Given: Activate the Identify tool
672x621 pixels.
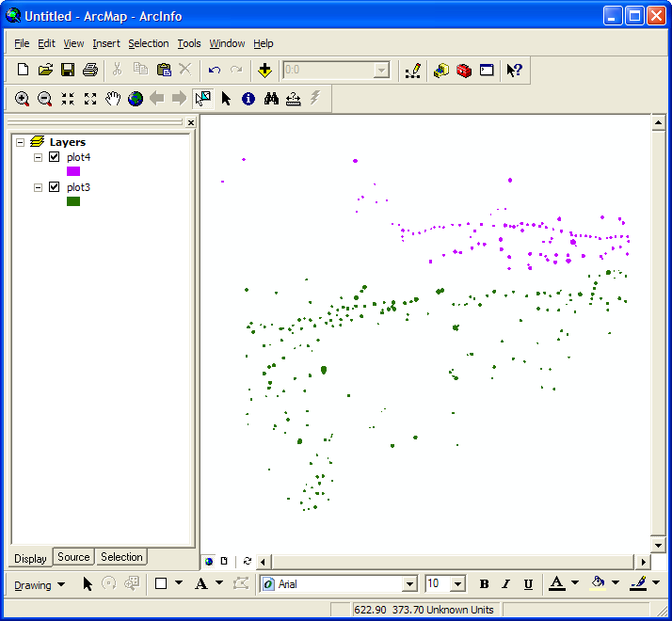Looking at the screenshot, I should click(x=248, y=99).
